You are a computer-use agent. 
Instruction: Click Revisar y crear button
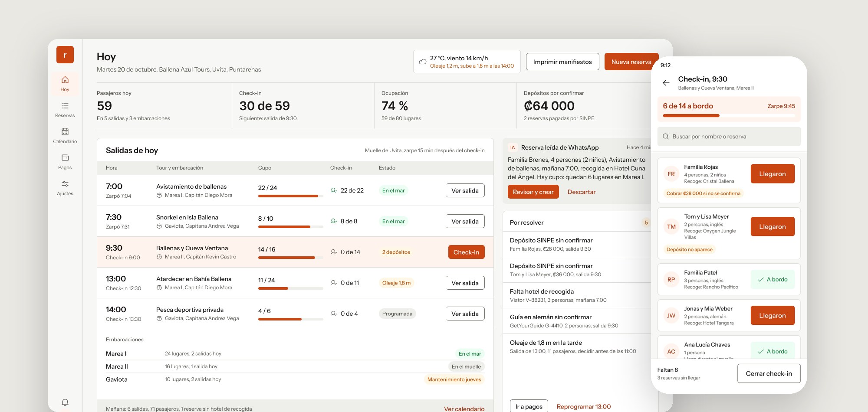pyautogui.click(x=533, y=192)
